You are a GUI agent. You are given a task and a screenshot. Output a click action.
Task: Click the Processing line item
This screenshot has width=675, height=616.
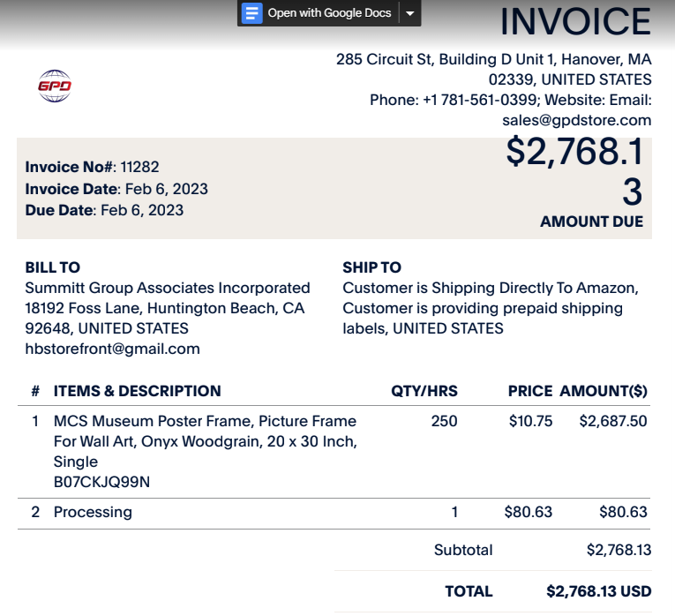pyautogui.click(x=93, y=512)
